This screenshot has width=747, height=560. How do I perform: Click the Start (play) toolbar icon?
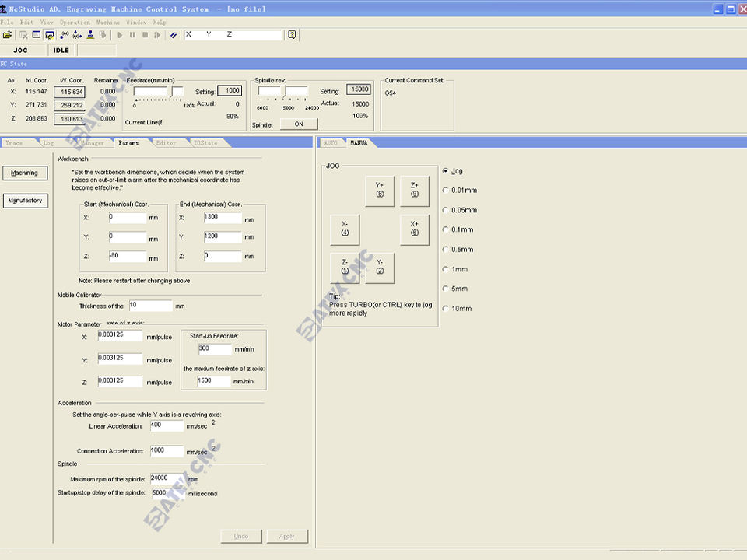(120, 35)
